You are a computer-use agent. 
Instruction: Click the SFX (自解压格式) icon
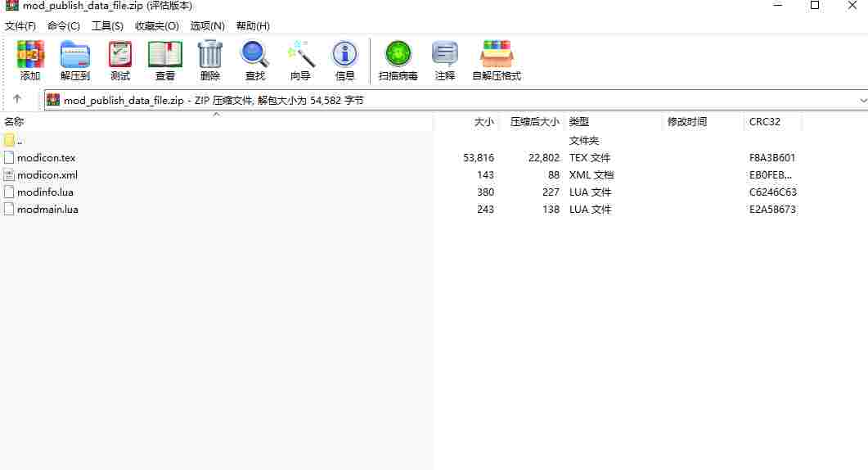coord(497,55)
